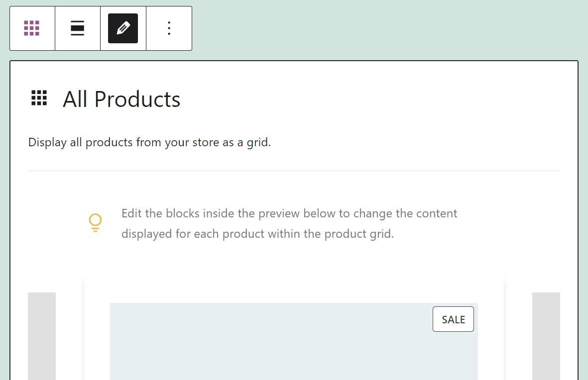This screenshot has height=380, width=588.
Task: Click the left neighboring product preview strip
Action: tap(42, 336)
